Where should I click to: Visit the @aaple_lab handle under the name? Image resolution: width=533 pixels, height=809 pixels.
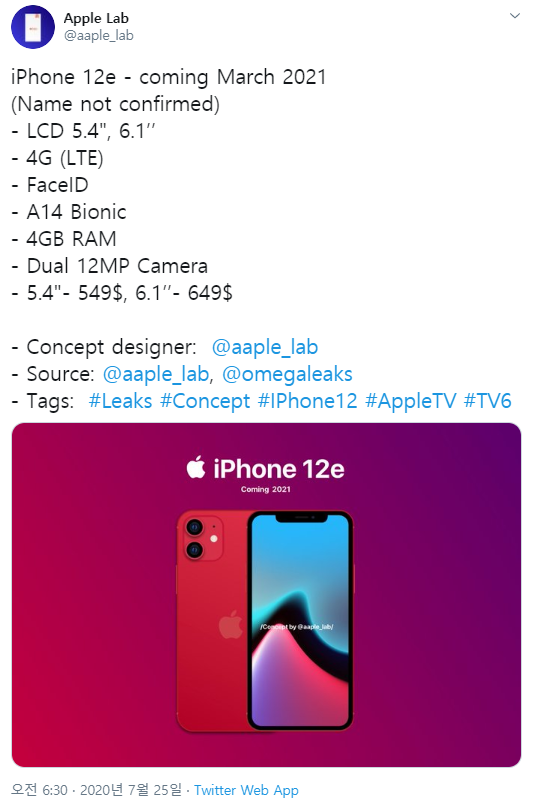tap(99, 36)
